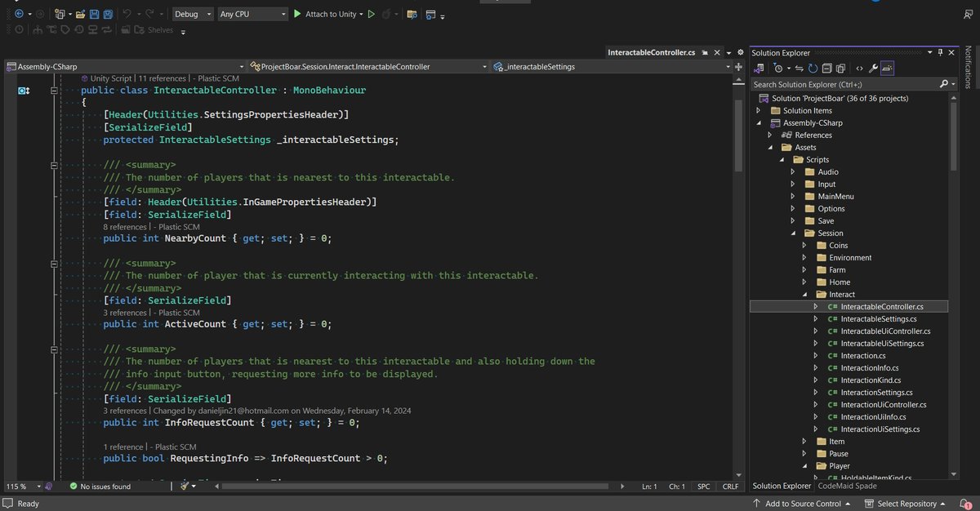980x511 pixels.
Task: Open the ProjectBoar.Session.Interact.InteractableController type dropdown
Action: click(x=368, y=67)
